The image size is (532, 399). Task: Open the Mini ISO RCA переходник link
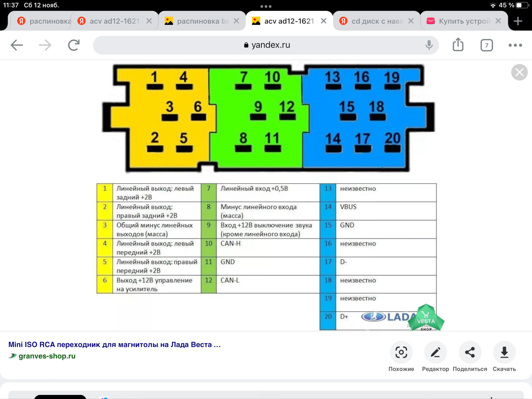(114, 344)
